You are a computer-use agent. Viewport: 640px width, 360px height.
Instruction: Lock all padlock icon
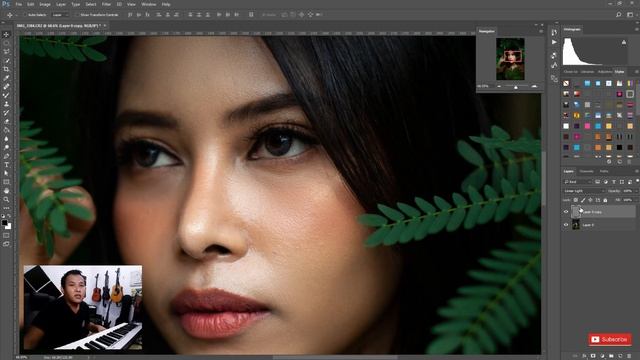point(605,200)
